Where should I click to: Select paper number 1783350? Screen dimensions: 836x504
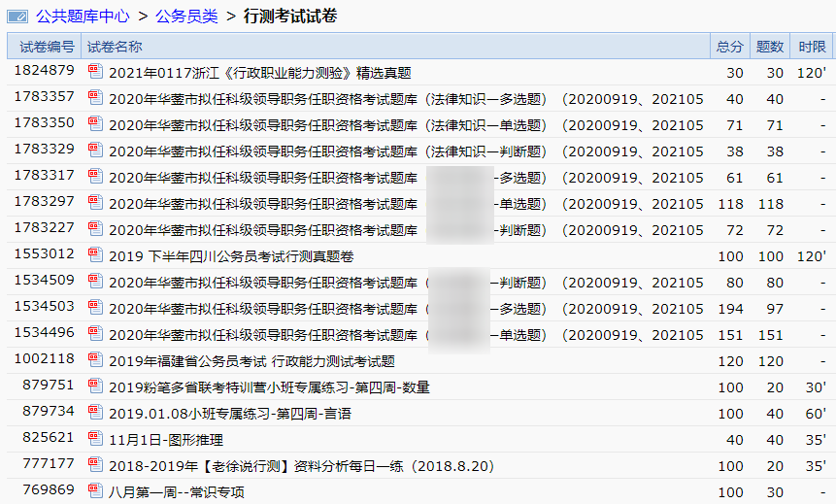coord(45,122)
